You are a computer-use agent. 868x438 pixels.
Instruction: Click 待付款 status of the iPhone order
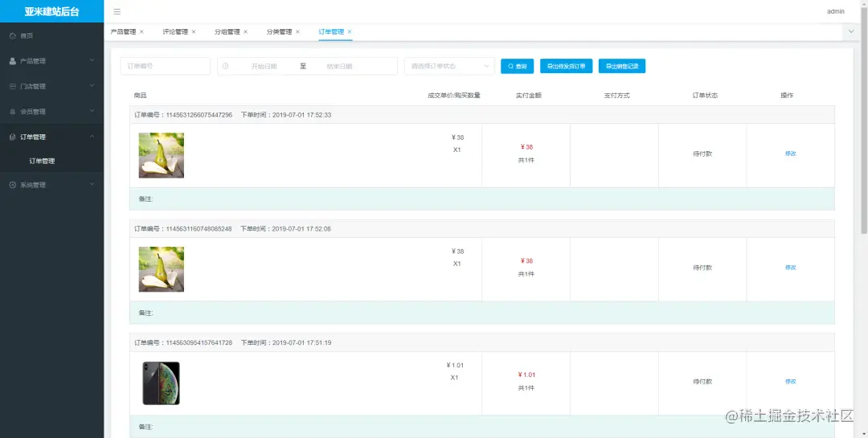(702, 382)
